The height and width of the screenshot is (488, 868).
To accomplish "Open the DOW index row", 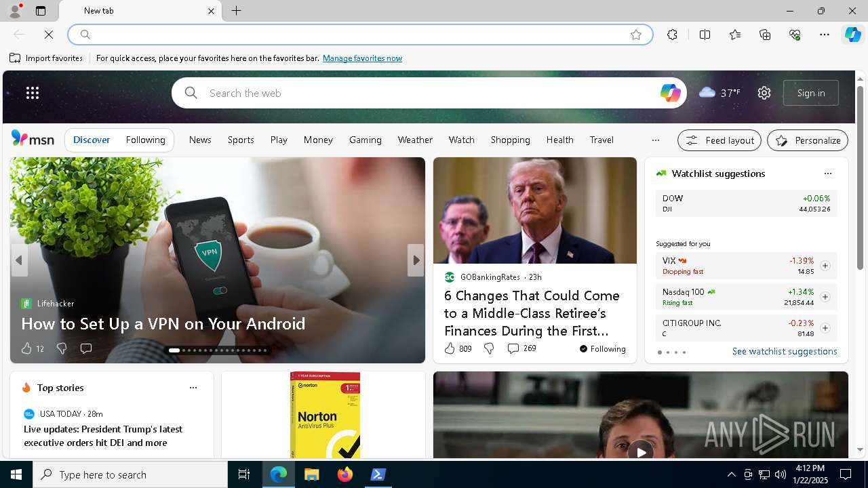I will 746,203.
